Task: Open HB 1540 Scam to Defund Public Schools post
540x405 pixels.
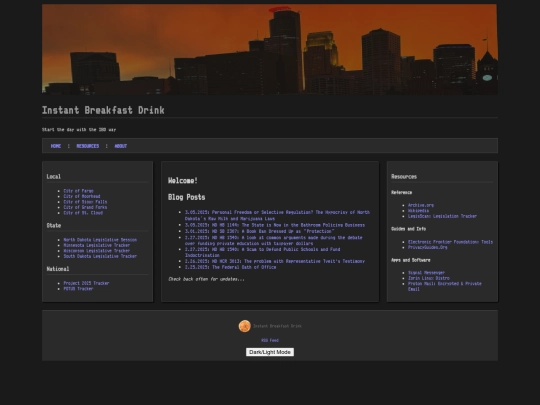Action: tap(262, 252)
